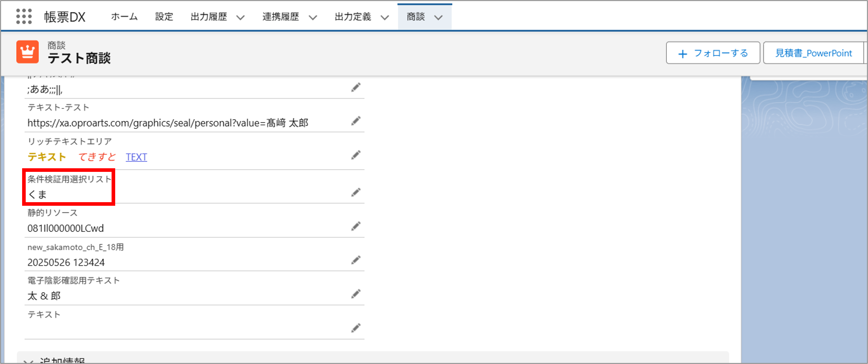
Task: Expand the 商談 tab chevron menu
Action: coord(438,17)
